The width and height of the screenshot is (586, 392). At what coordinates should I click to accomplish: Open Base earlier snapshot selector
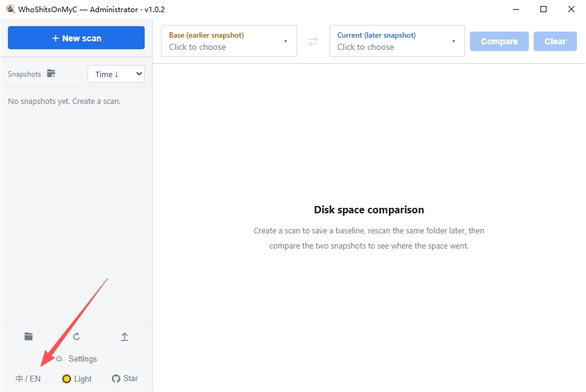229,41
